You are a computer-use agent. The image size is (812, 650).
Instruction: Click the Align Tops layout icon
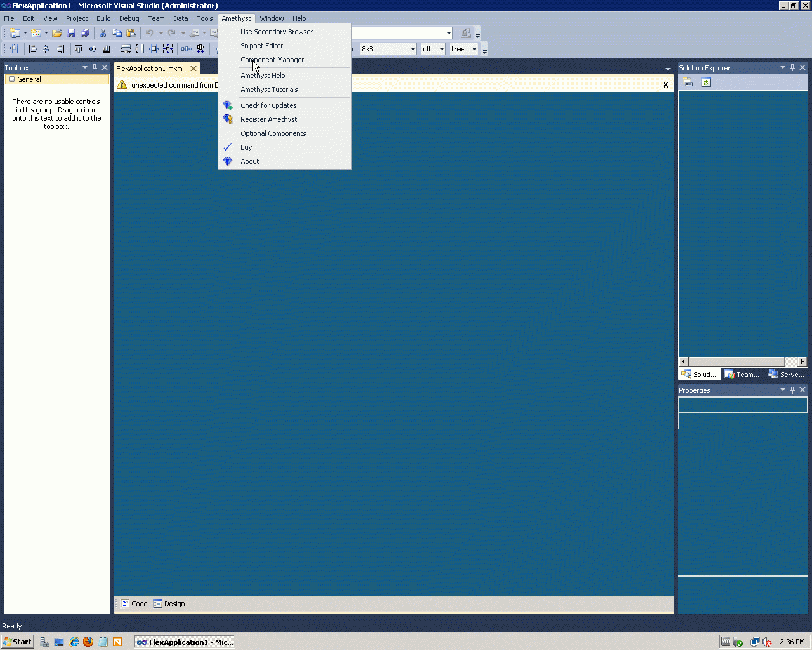(x=79, y=49)
